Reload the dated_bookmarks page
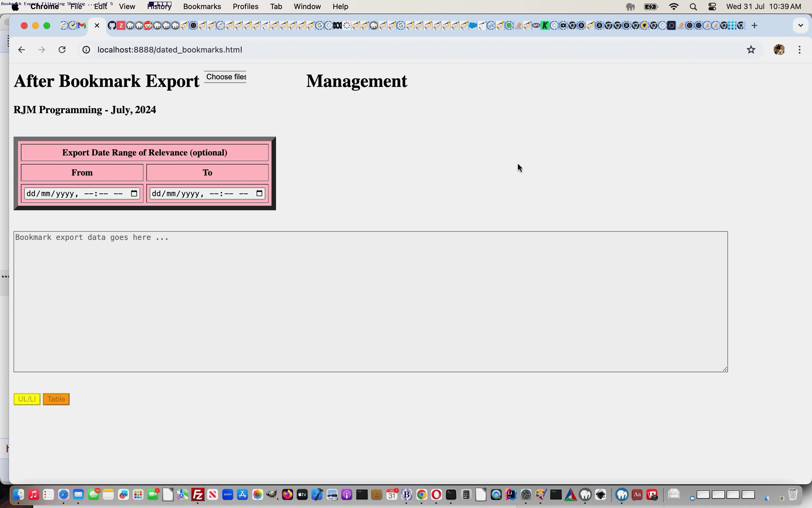 click(x=62, y=50)
